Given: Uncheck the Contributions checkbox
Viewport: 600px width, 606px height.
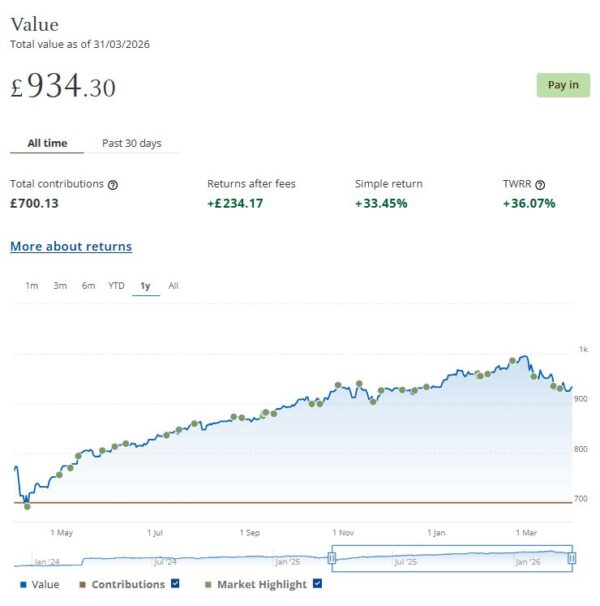Looking at the screenshot, I should pos(175,584).
